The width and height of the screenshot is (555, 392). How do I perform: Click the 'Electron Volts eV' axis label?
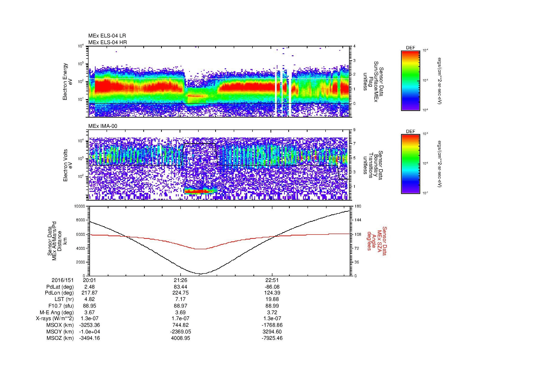point(68,165)
